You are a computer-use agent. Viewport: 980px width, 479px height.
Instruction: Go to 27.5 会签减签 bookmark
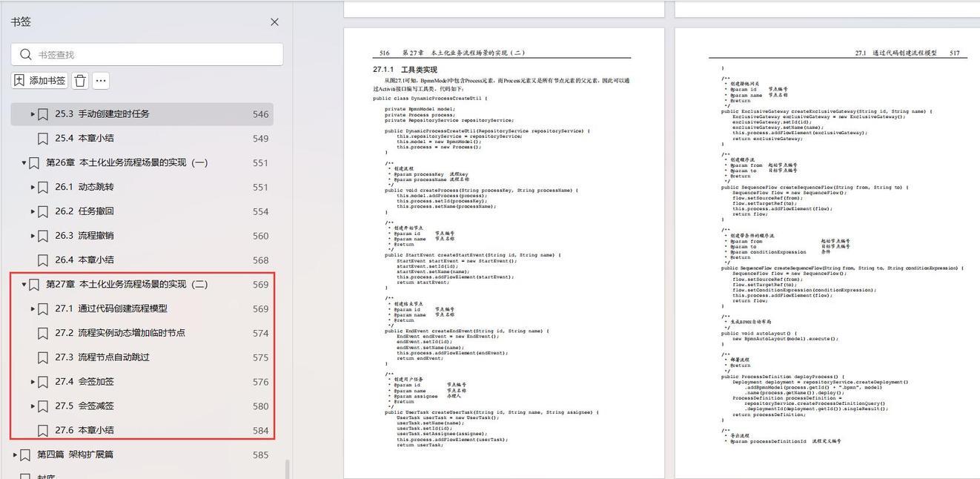(x=85, y=406)
